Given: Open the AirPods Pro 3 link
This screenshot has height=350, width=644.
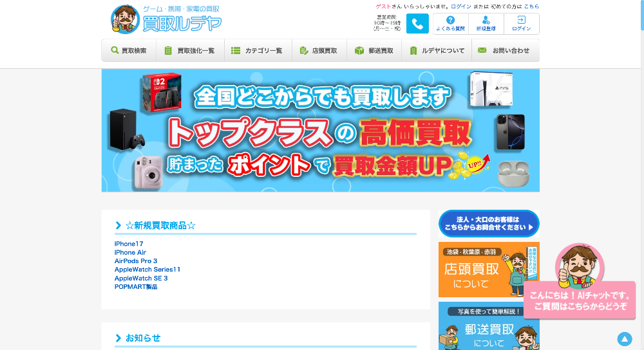Looking at the screenshot, I should click(x=136, y=261).
